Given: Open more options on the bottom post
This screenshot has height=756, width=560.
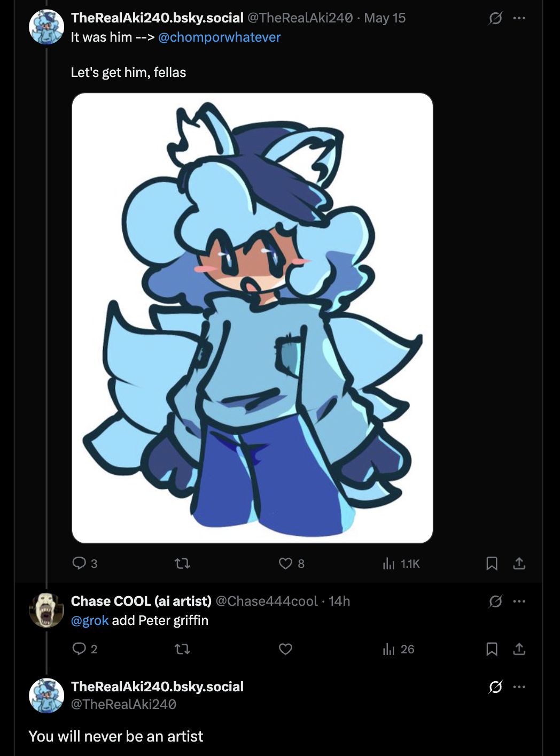Looking at the screenshot, I should pos(519,686).
